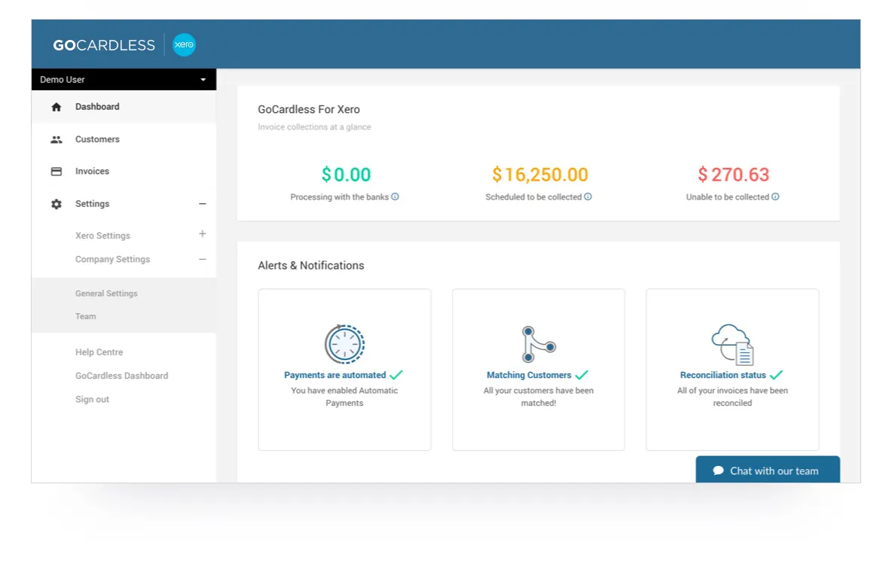Open Reconciliation status link

[x=723, y=376]
